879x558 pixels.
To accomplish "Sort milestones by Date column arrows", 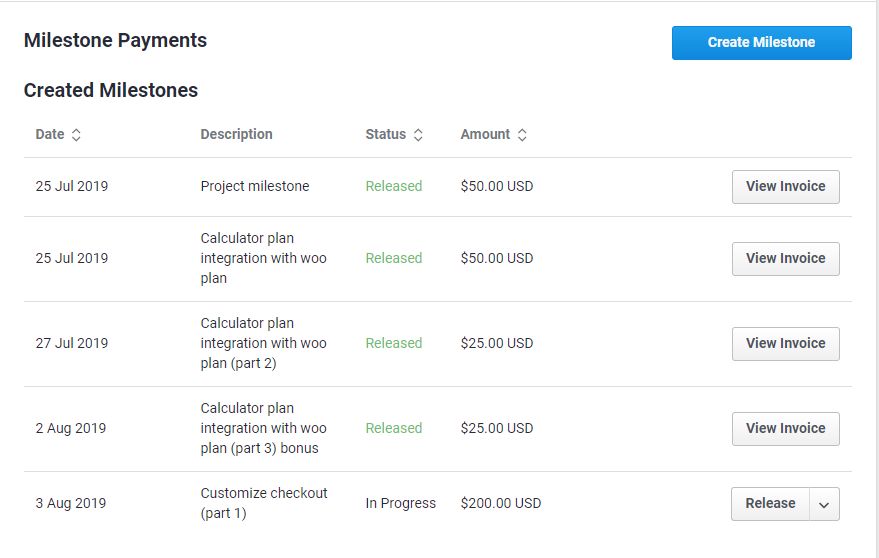I will pyautogui.click(x=76, y=135).
